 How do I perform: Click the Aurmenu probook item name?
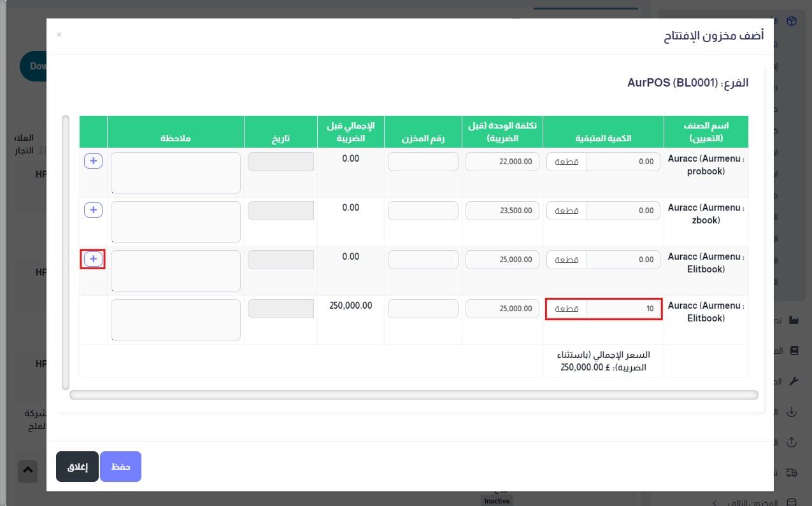coord(706,165)
